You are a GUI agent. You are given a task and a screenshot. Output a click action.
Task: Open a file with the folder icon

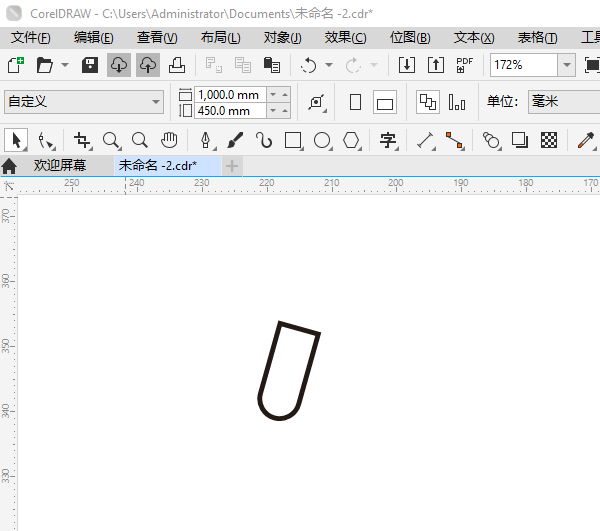click(x=45, y=65)
